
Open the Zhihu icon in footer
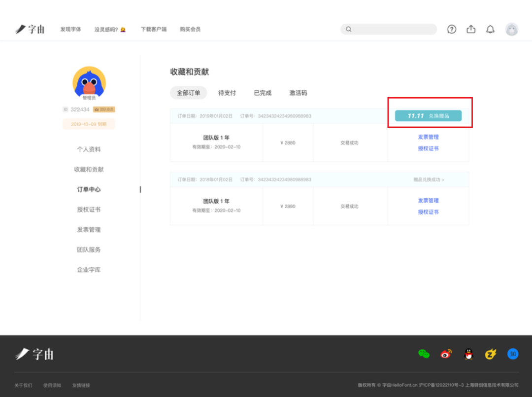pyautogui.click(x=513, y=354)
